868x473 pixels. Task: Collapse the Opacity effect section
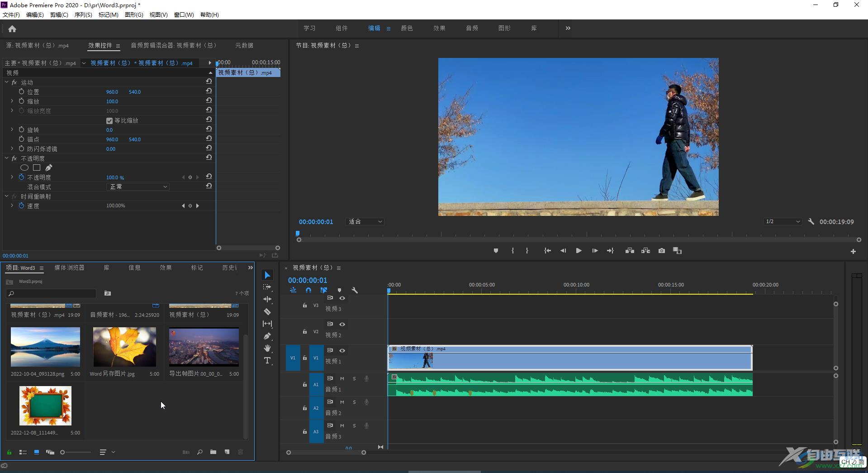[6, 158]
